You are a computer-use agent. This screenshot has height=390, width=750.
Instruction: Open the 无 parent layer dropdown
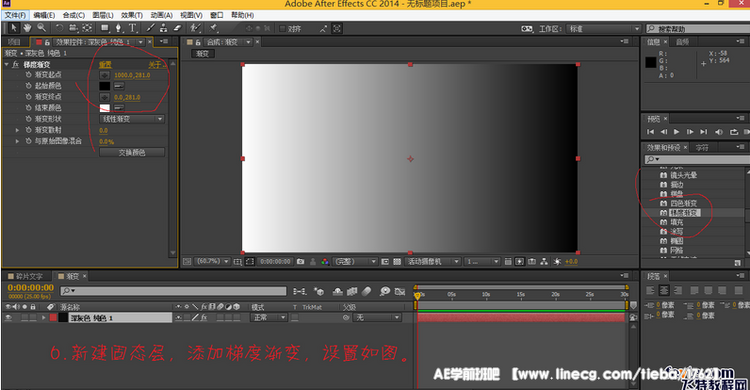pyautogui.click(x=376, y=317)
